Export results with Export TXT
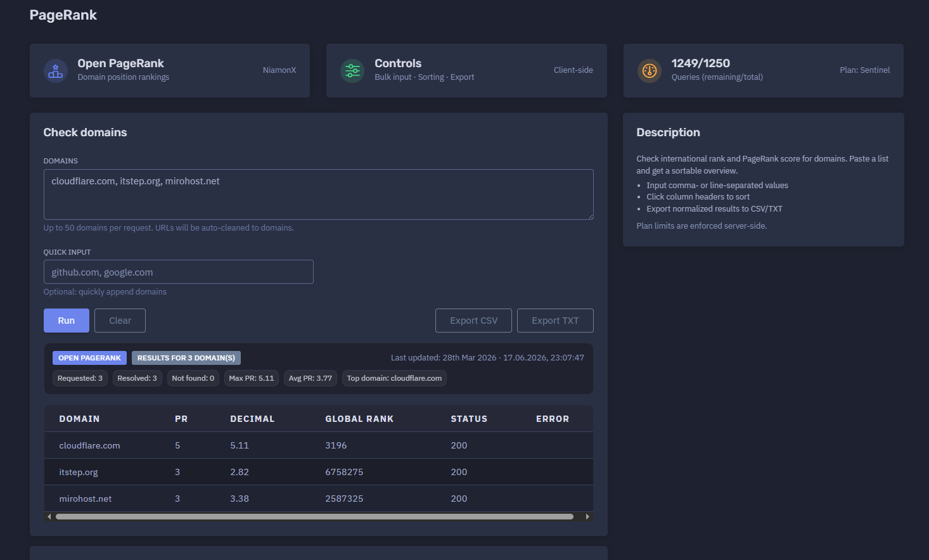The image size is (929, 560). tap(555, 321)
